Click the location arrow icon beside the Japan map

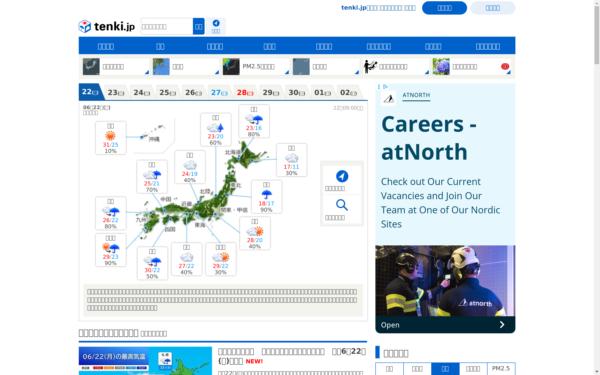click(x=342, y=176)
